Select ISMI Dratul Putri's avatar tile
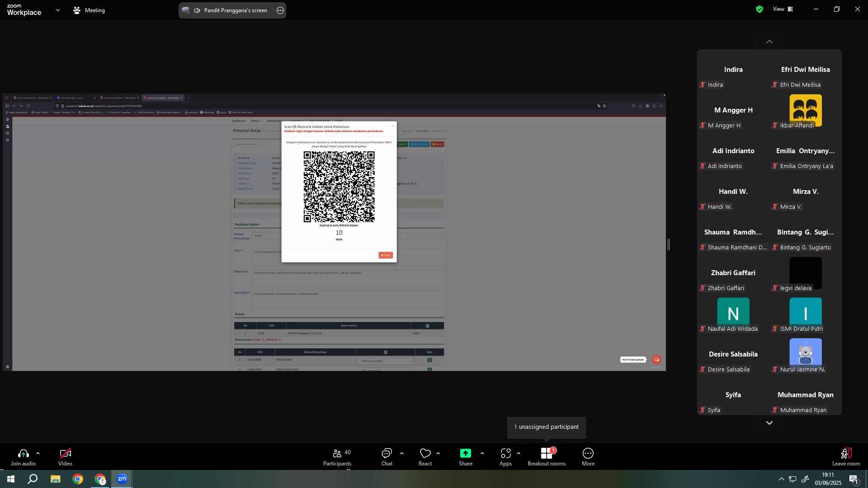 806,313
